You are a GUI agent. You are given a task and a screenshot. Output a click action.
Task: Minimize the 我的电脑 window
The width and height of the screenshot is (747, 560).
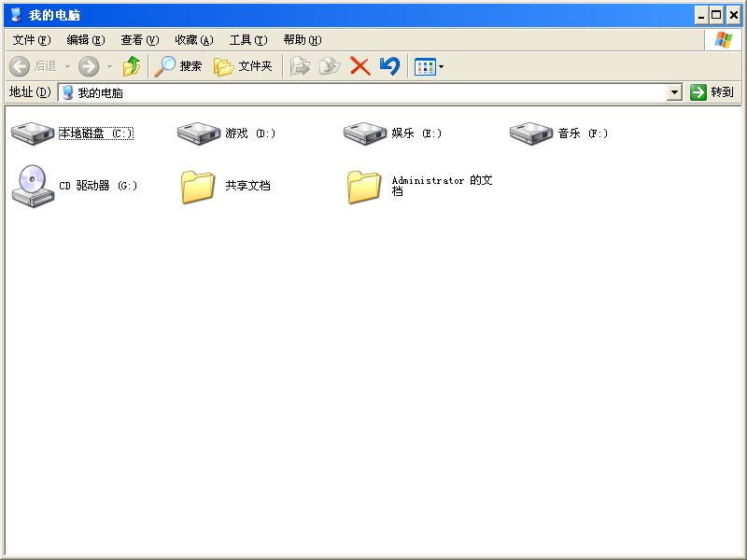(x=701, y=16)
